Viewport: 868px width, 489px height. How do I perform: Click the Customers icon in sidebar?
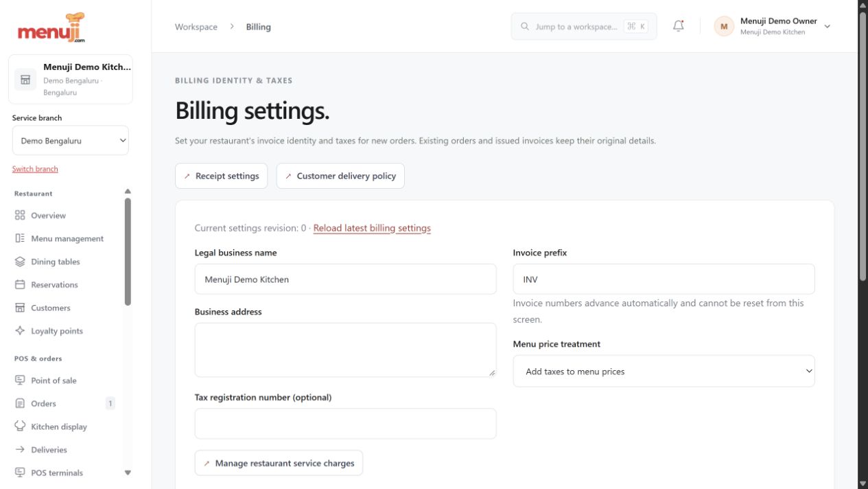tap(20, 308)
